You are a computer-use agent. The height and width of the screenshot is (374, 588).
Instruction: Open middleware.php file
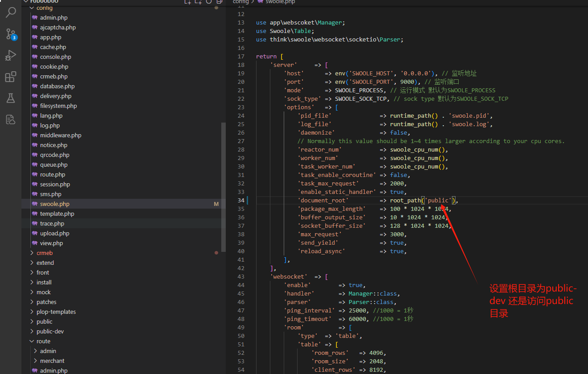tap(61, 135)
